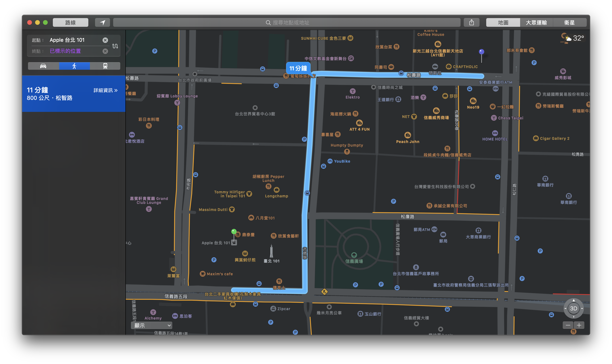Select the 11 分鐘 800 公尺 route
The height and width of the screenshot is (364, 612).
[74, 94]
